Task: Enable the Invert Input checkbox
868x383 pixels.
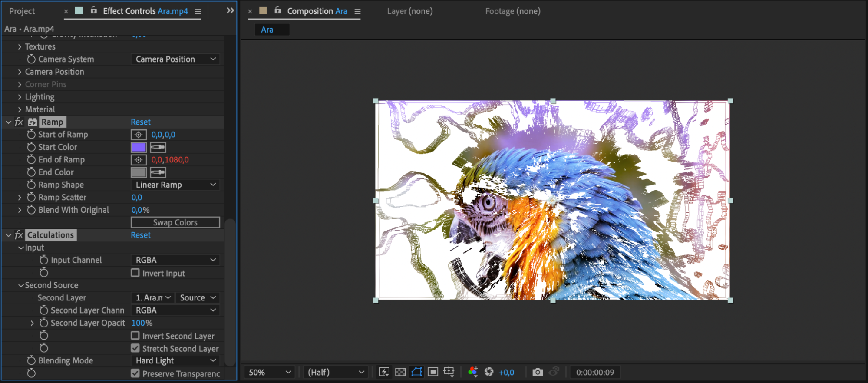Action: [135, 273]
